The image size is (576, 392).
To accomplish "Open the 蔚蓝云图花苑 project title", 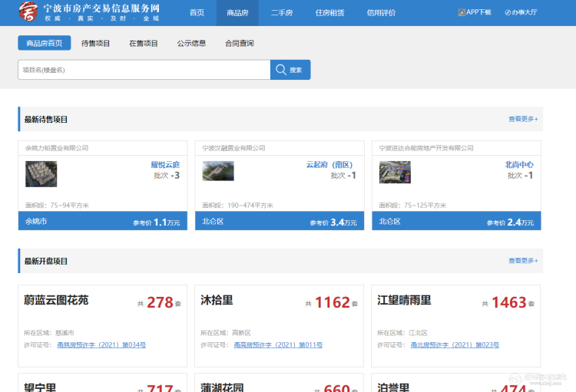I will pos(56,300).
